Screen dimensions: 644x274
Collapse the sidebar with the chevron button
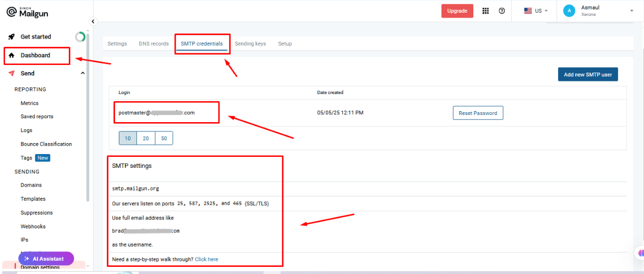[x=93, y=21]
